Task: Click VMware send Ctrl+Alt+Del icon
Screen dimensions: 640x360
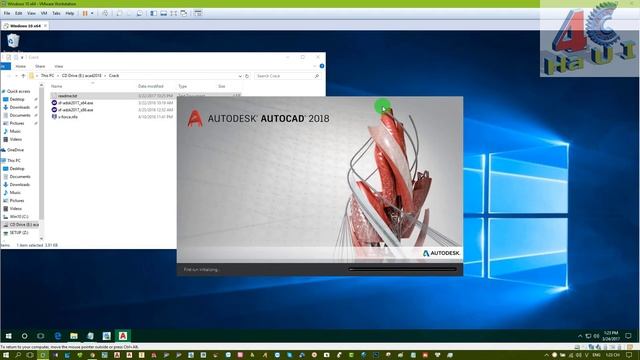Action: [x=105, y=13]
